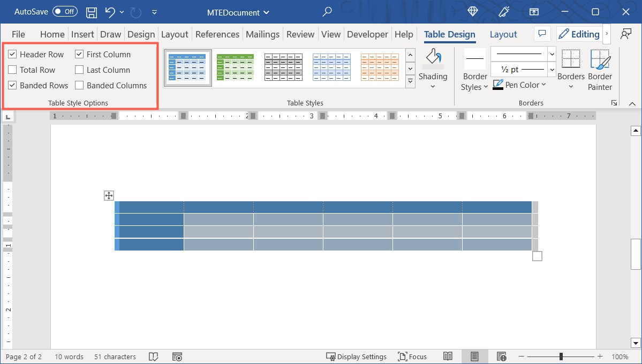Enable the Banded Columns checkbox
This screenshot has width=642, height=364.
click(x=79, y=86)
